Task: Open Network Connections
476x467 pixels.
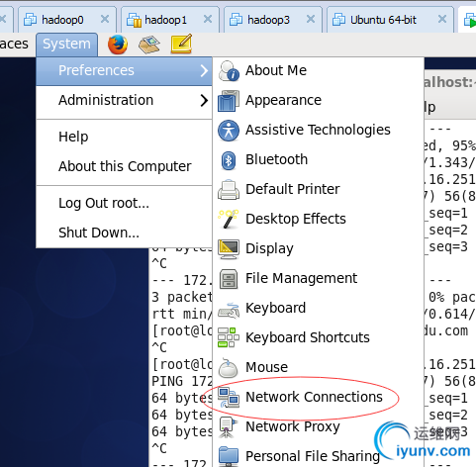Action: coord(318,397)
